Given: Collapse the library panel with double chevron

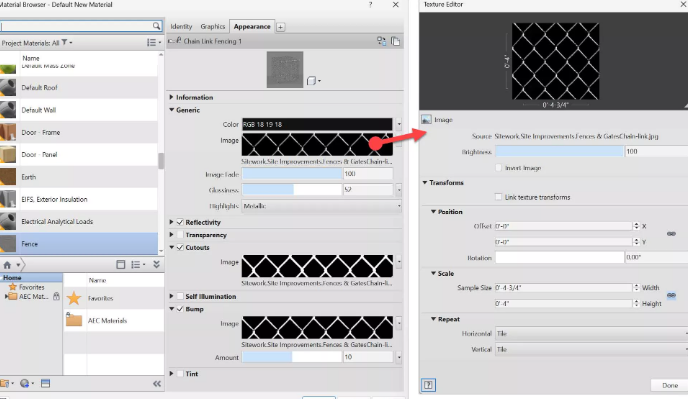Looking at the screenshot, I should coord(156,264).
